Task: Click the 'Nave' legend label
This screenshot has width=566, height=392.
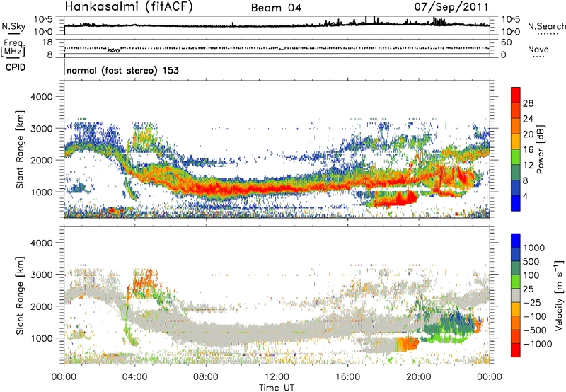Action: (538, 49)
